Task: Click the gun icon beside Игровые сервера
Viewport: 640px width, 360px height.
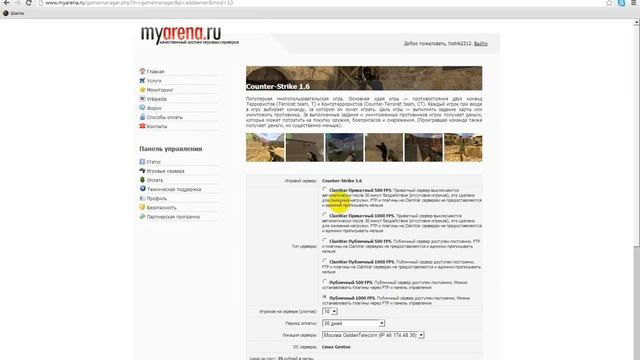Action: tap(142, 171)
